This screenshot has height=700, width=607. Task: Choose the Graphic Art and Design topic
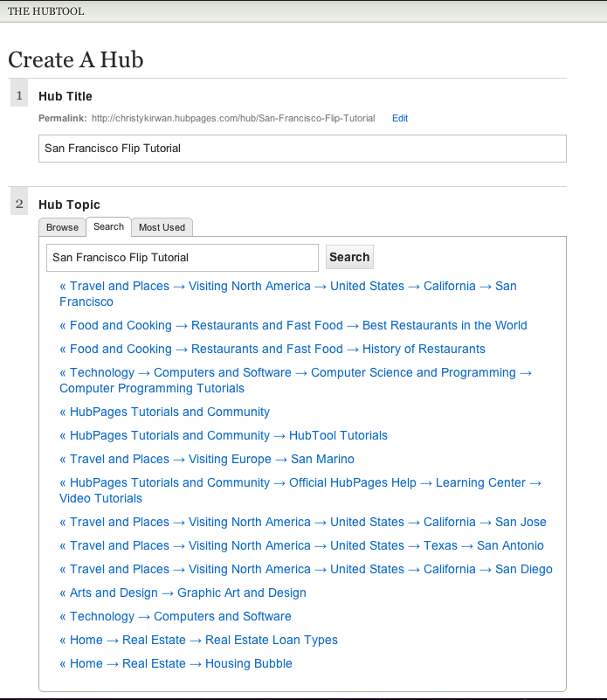click(x=183, y=593)
